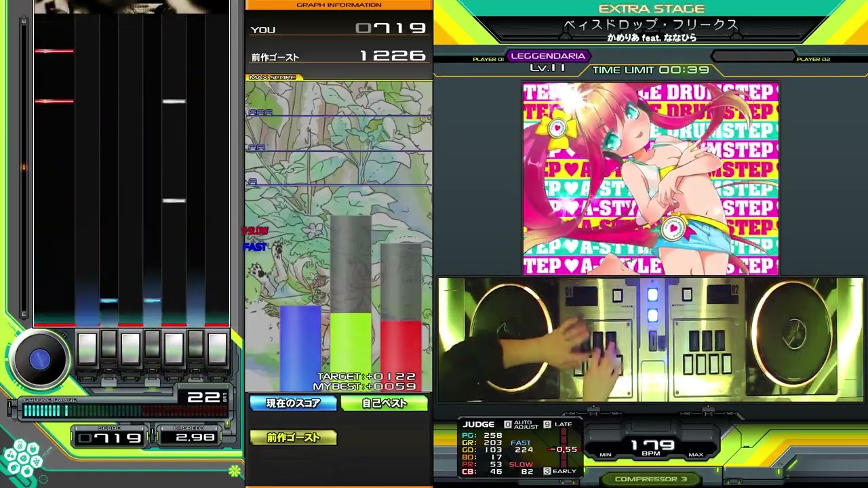Click the blue note in lane four
The image size is (868, 488).
tap(153, 300)
